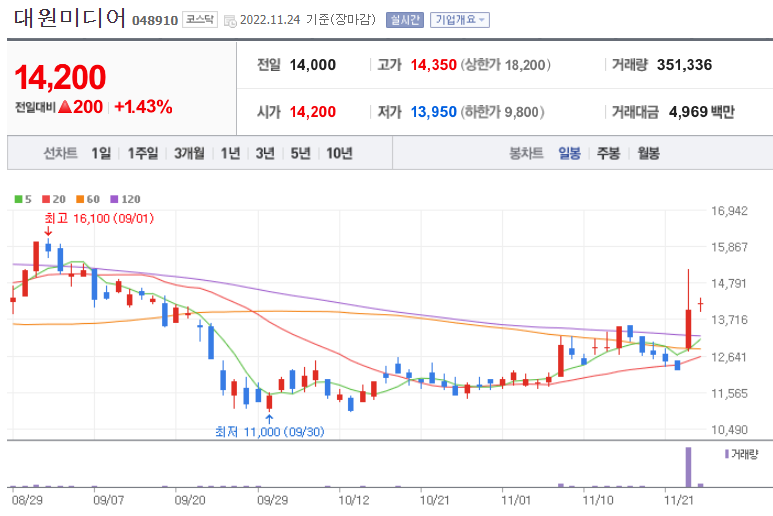The image size is (773, 516).
Task: Click the stock code 048910
Action: [x=155, y=20]
